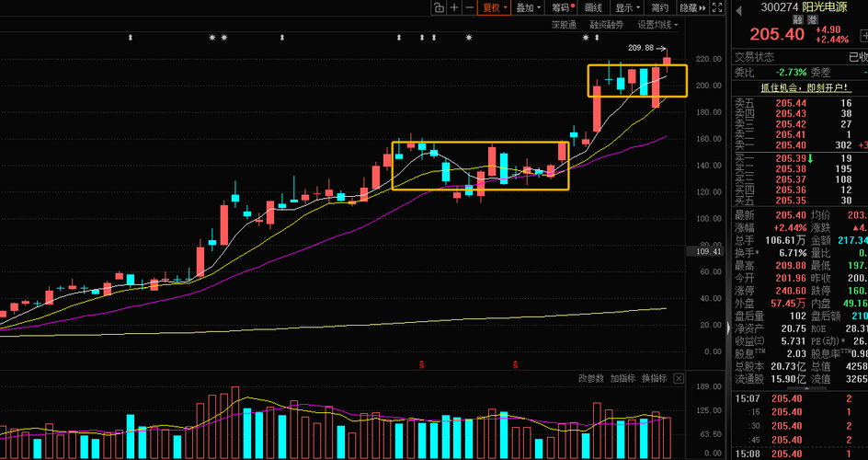
Task: Click the 今开 201.96 value
Action: click(791, 278)
